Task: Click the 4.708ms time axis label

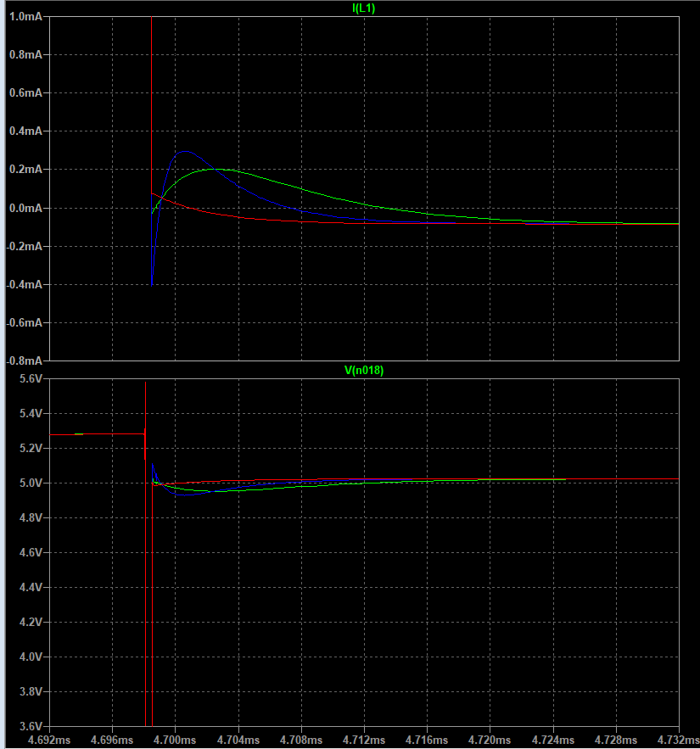Action: click(301, 740)
